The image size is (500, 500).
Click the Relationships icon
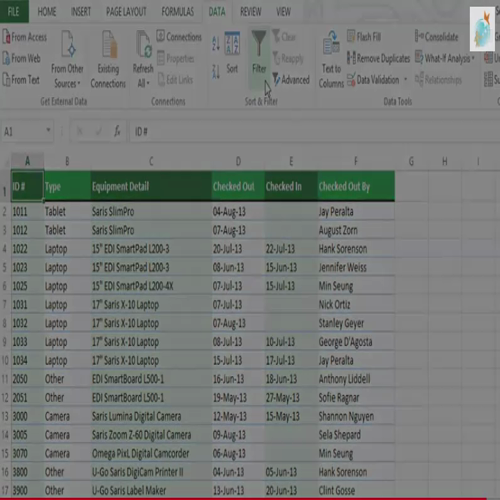pos(419,80)
